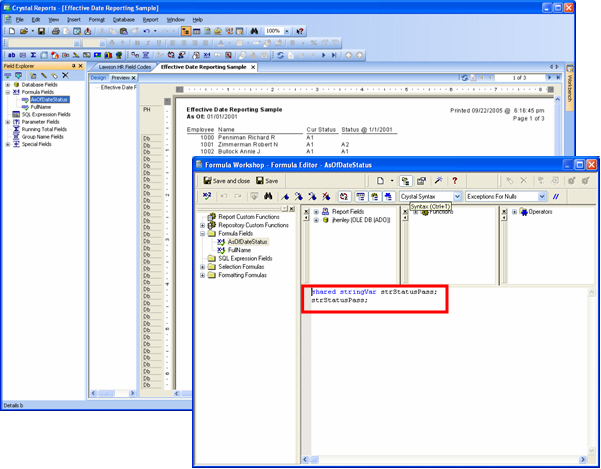Click the New formula page icon in Workshop

point(380,181)
